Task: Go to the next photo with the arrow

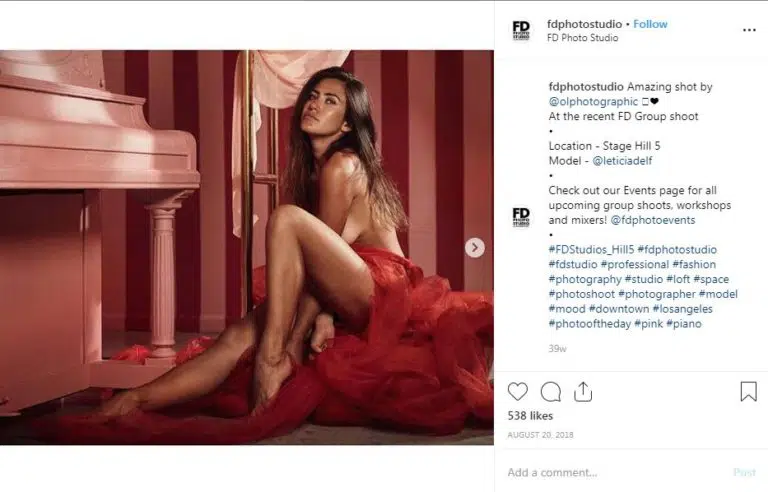Action: tap(475, 247)
